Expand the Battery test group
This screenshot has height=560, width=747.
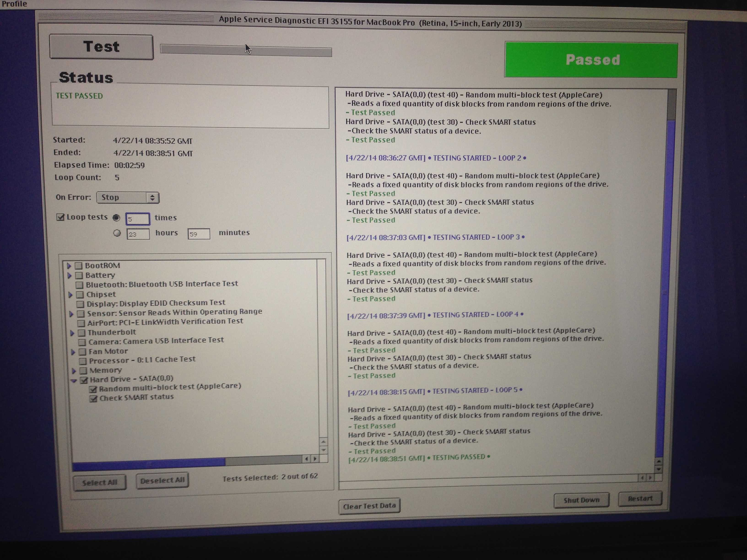pos(69,275)
